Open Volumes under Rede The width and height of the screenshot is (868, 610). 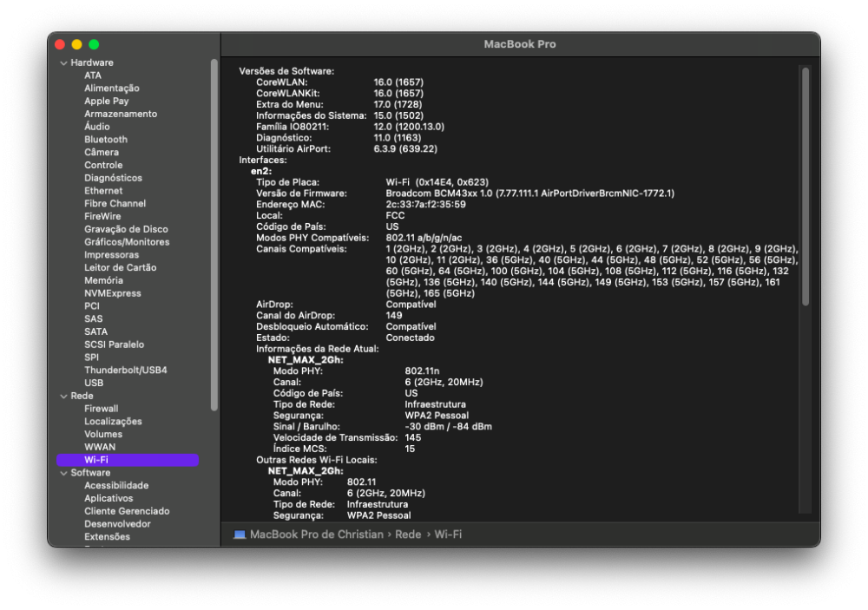tap(103, 434)
